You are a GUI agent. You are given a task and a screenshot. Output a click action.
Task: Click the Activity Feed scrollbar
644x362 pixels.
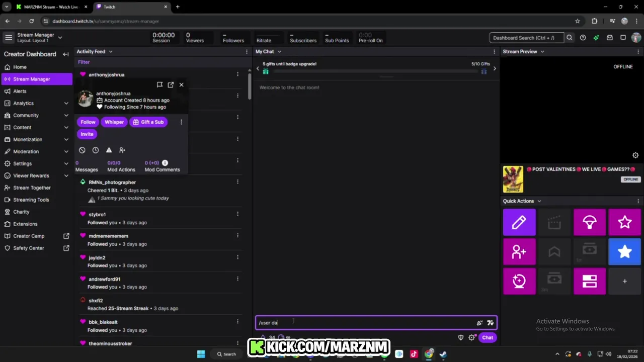click(249, 86)
